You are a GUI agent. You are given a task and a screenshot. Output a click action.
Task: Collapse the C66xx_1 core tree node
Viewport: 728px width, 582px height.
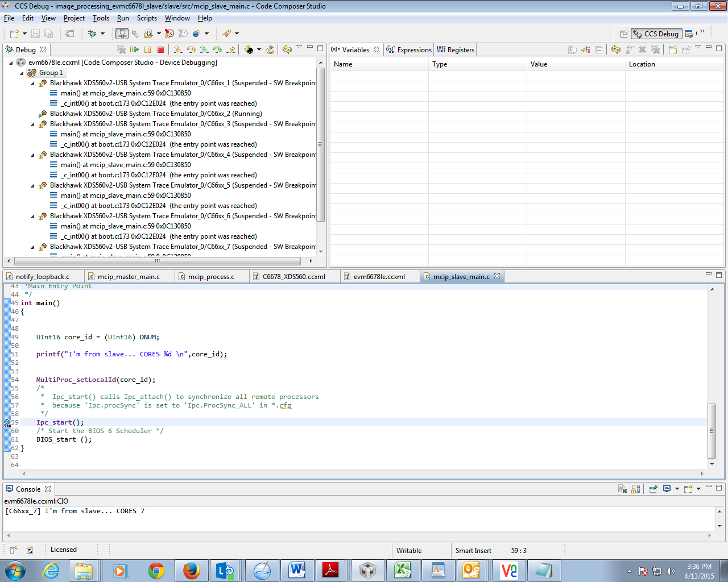(x=32, y=84)
